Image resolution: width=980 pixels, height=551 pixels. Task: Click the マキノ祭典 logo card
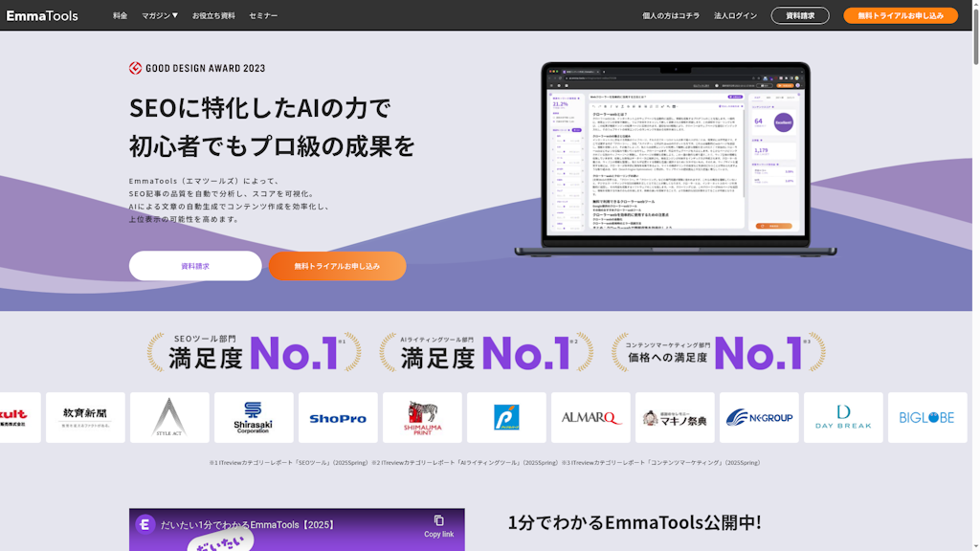click(675, 417)
